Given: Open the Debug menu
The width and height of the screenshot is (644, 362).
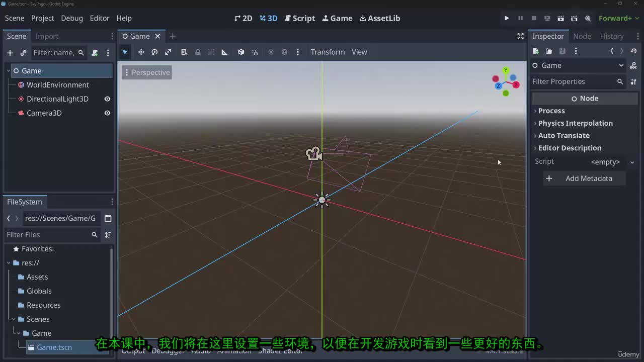Looking at the screenshot, I should pyautogui.click(x=72, y=18).
